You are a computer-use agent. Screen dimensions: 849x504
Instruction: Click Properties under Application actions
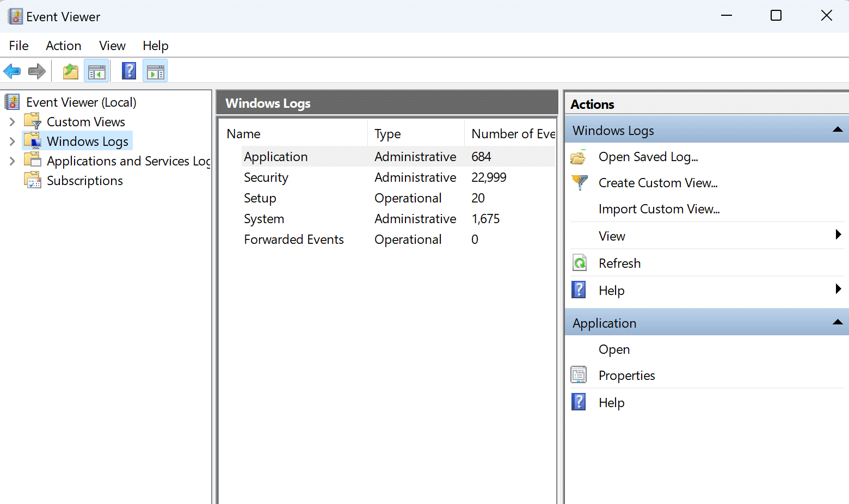626,376
